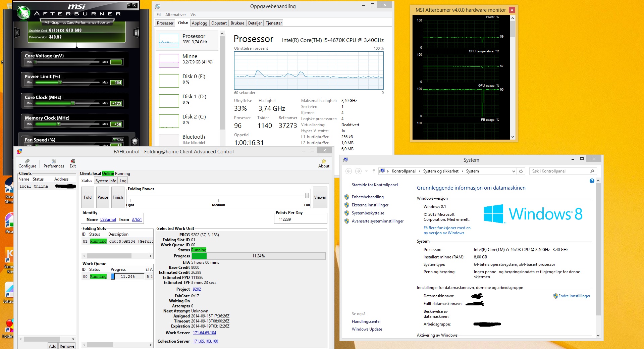Viewport: 644px width, 349px height.
Task: Switch to Oppstart tab
Action: click(x=219, y=23)
